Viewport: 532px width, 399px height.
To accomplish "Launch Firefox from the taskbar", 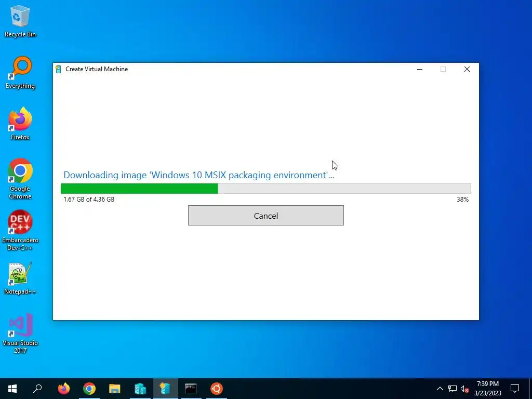I will point(64,389).
